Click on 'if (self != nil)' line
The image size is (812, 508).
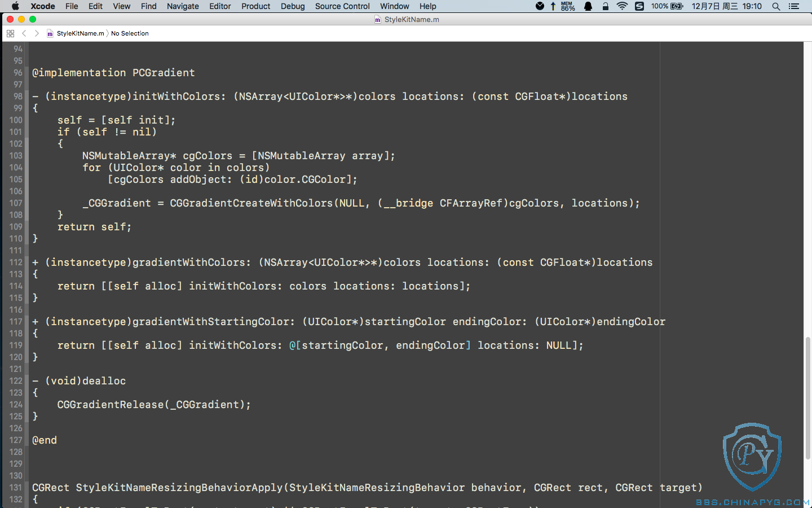click(107, 132)
